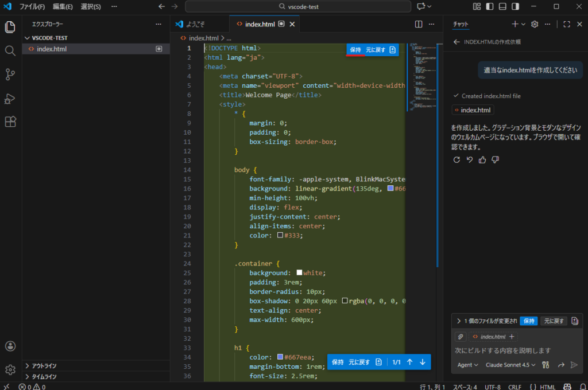Viewport: 588px width, 390px height.
Task: Click thumbs up on chat response
Action: [x=482, y=159]
